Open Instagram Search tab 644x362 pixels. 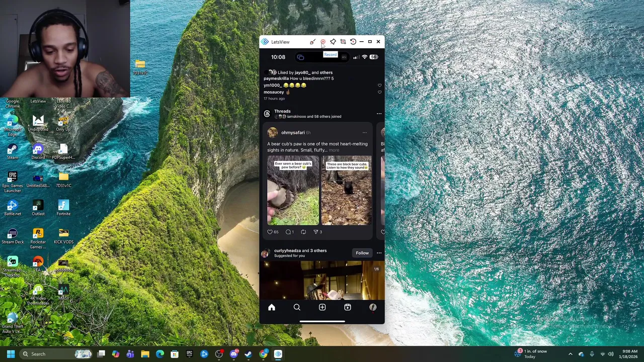297,307
